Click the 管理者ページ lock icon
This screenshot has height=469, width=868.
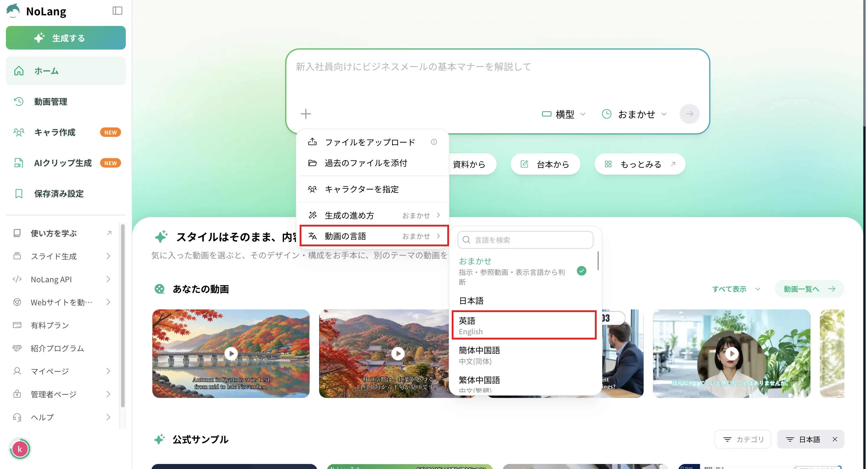[x=17, y=394]
